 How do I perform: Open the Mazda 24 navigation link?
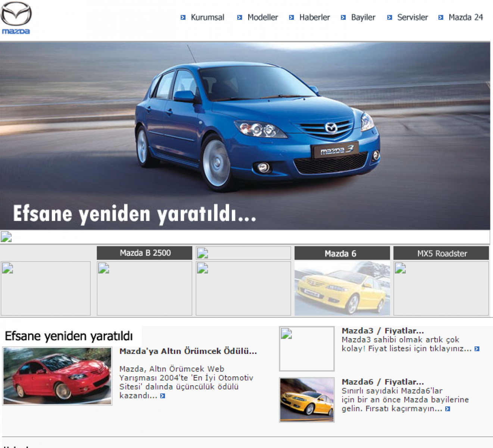click(465, 18)
